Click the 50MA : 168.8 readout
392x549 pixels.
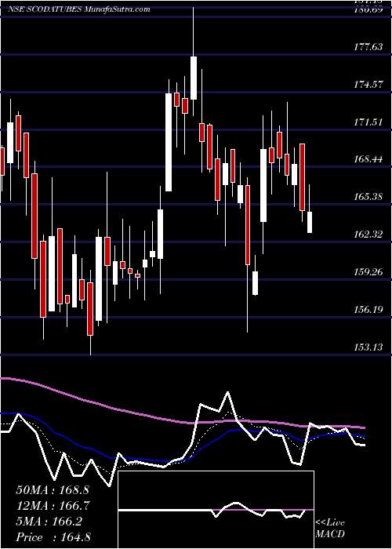(x=53, y=490)
